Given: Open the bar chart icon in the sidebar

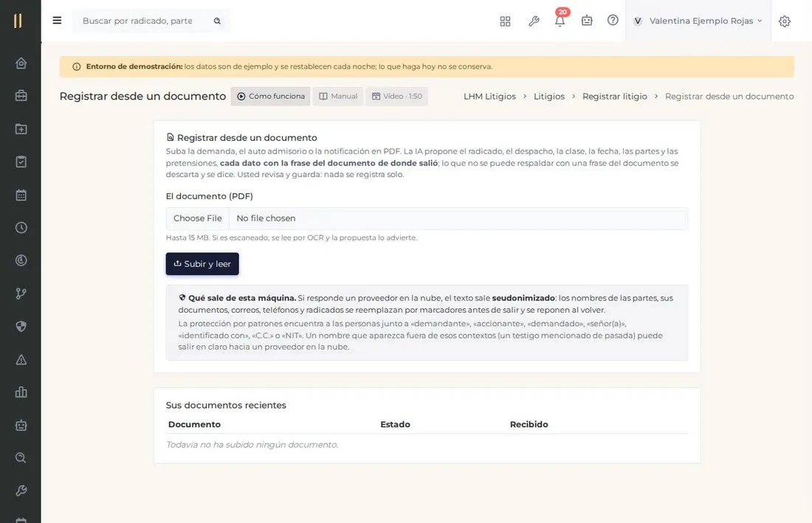Looking at the screenshot, I should click(21, 392).
